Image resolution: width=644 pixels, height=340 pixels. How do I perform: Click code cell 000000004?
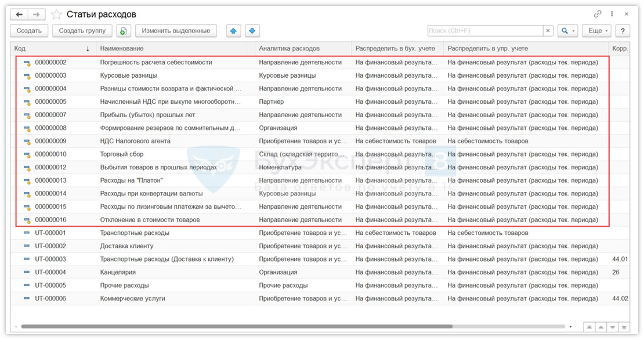[x=50, y=89]
